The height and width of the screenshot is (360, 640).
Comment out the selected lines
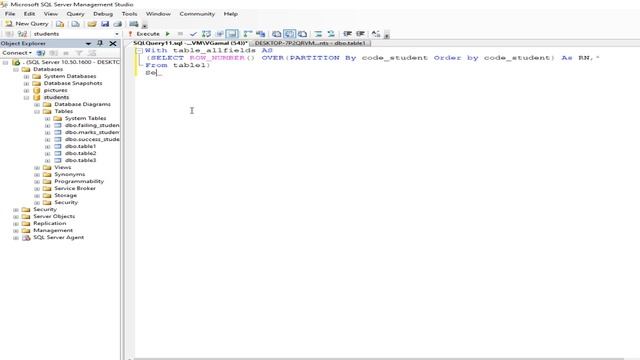(318, 34)
